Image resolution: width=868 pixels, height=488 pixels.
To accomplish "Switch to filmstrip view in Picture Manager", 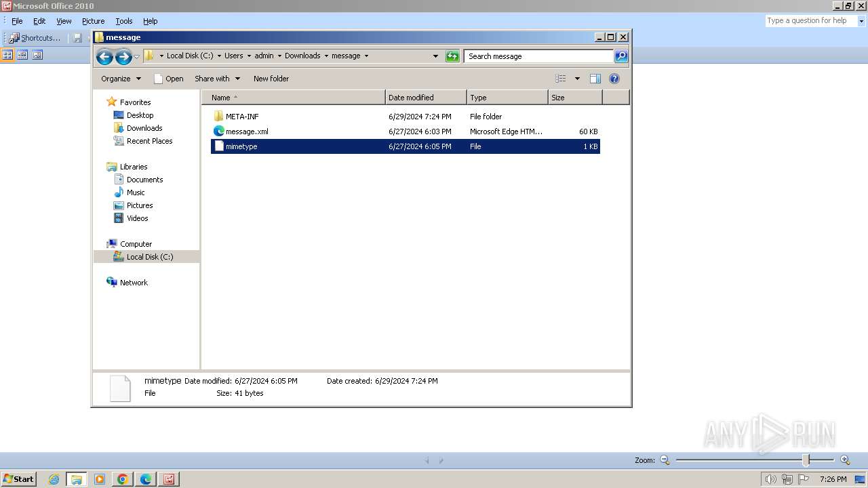I will click(x=22, y=55).
